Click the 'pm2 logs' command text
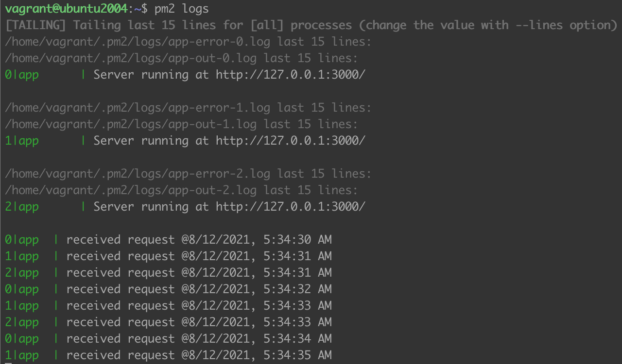 182,9
